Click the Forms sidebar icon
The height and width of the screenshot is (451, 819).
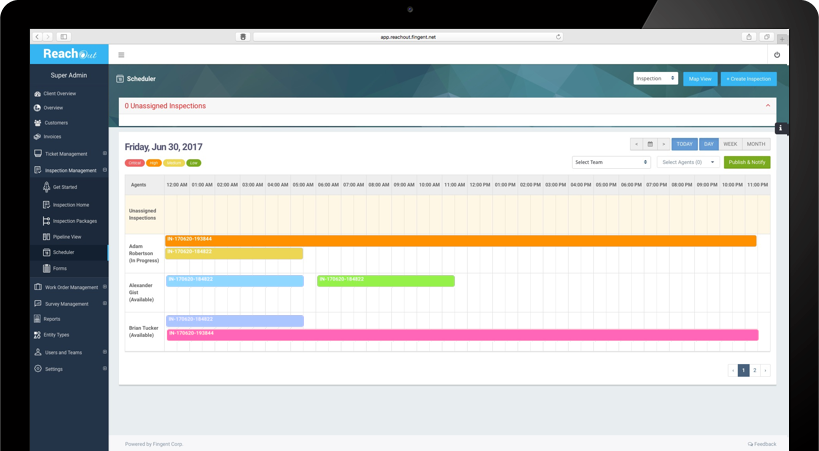click(x=46, y=268)
